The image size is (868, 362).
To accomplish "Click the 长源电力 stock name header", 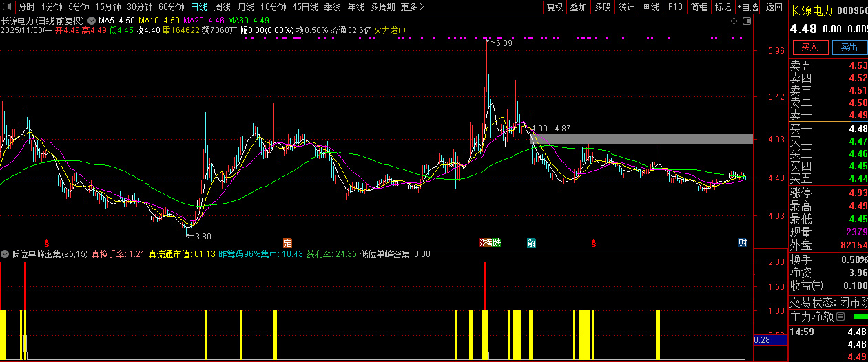I will pos(812,10).
